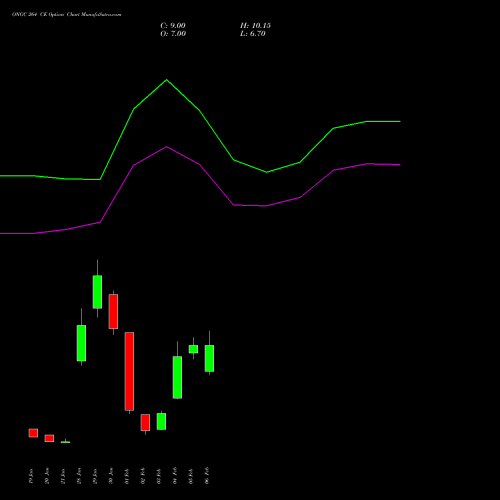Click the 02 Feb date label

click(x=143, y=476)
